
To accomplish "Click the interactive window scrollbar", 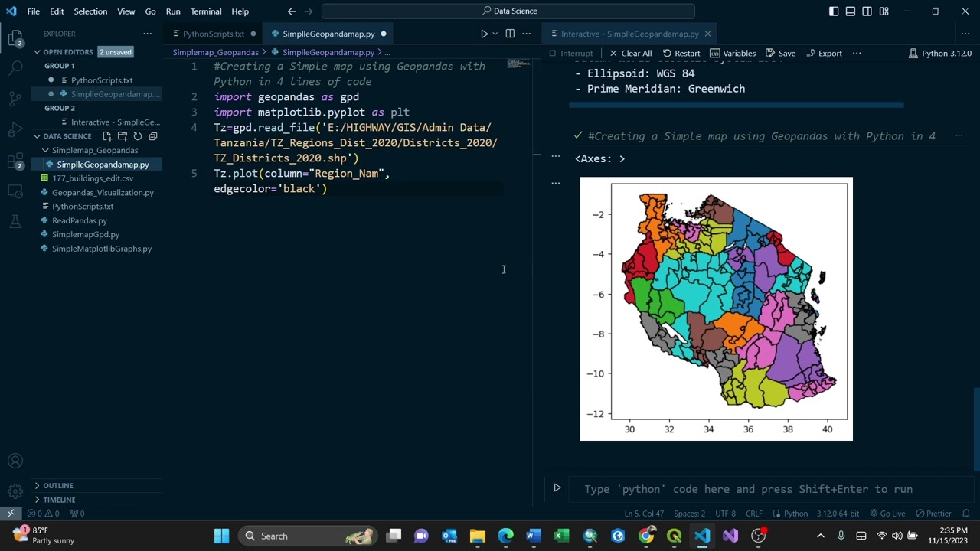I will 975,429.
